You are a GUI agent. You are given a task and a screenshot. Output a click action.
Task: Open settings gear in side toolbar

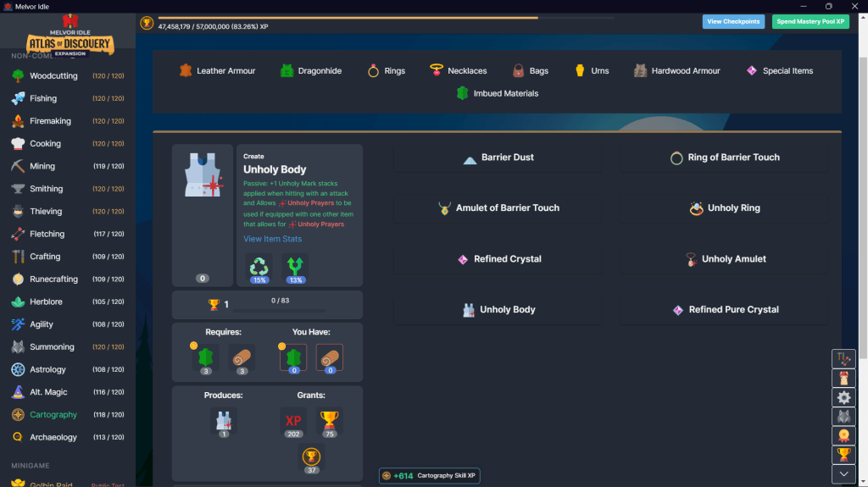[843, 397]
